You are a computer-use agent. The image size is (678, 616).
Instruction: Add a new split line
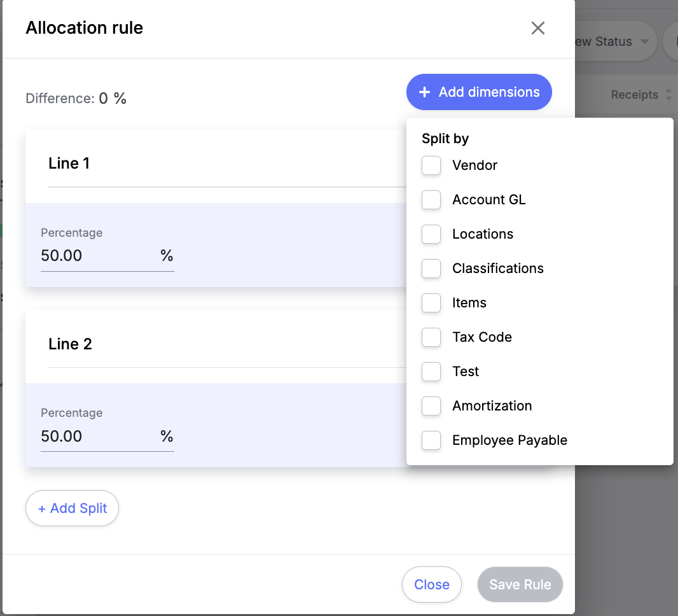point(73,508)
